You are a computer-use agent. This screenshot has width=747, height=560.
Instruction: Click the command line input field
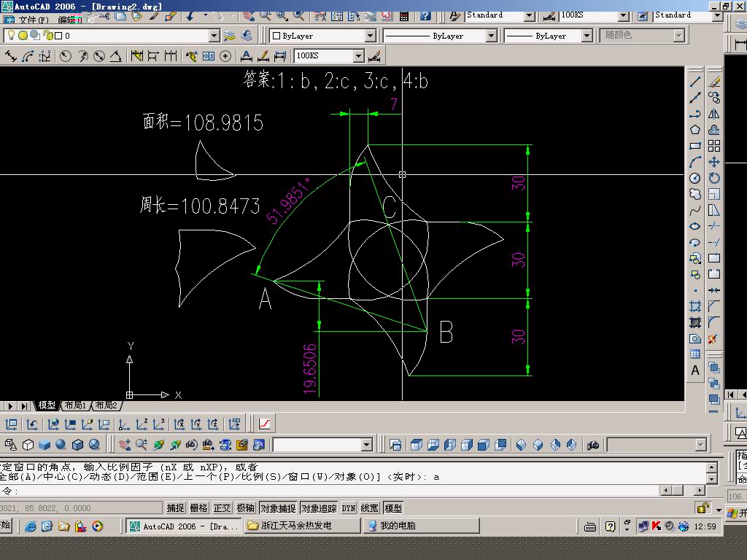[x=329, y=491]
